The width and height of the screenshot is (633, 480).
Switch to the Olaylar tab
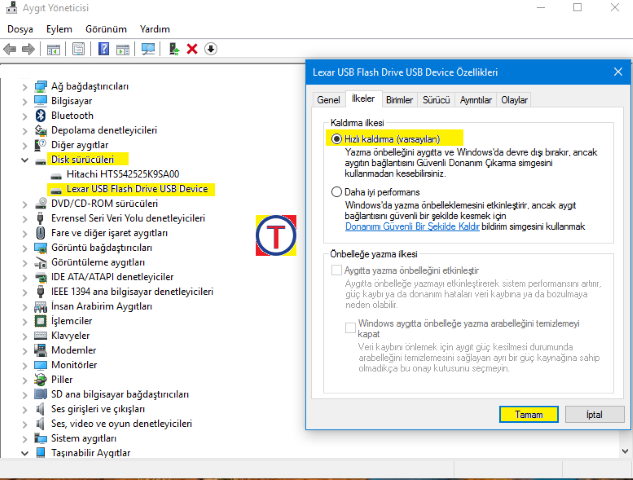[x=514, y=100]
